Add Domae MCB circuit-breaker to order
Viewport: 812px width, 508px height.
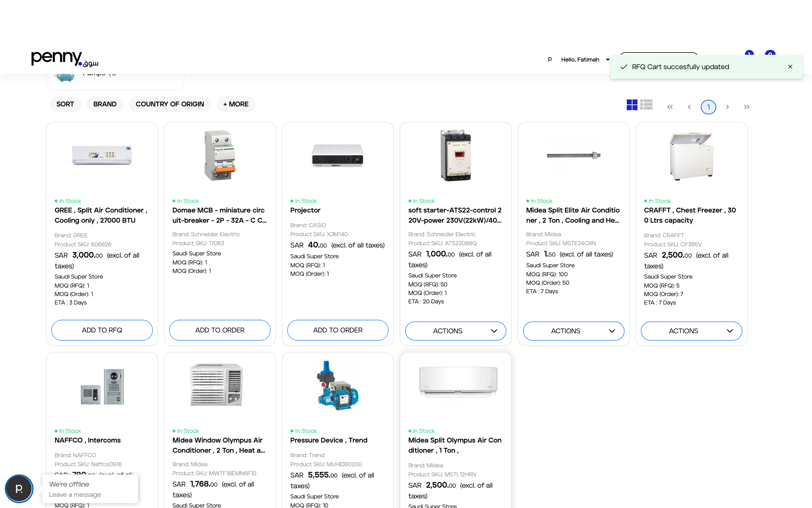[x=220, y=330]
